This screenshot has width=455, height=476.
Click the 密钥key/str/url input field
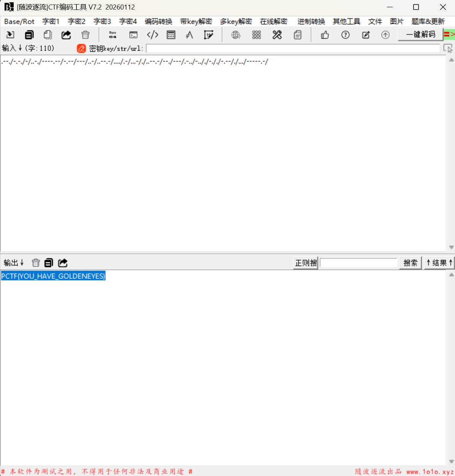(x=293, y=48)
